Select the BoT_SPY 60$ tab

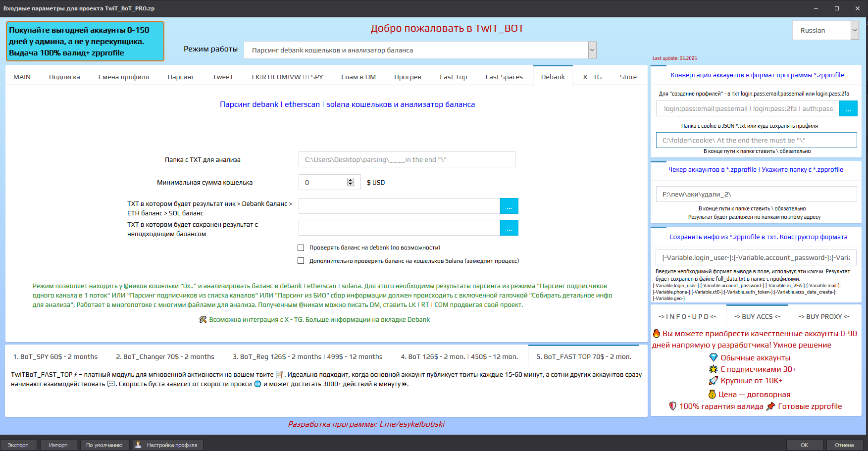click(55, 356)
